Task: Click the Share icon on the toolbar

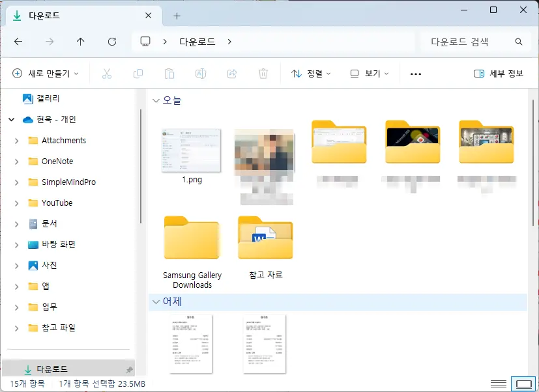Action: pyautogui.click(x=231, y=74)
